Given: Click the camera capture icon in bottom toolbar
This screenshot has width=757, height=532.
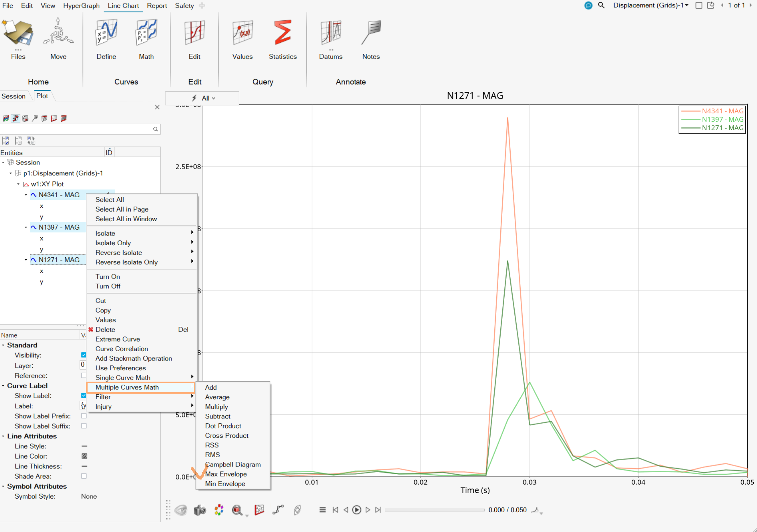Looking at the screenshot, I should [200, 510].
